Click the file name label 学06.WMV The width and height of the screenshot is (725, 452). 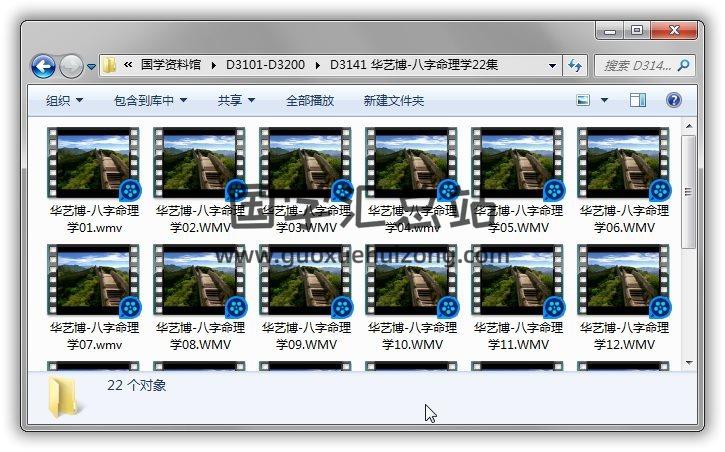coord(624,227)
